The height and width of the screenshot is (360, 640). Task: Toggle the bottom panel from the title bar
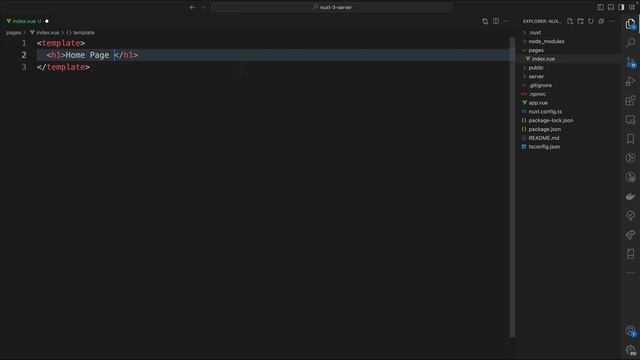(x=611, y=7)
